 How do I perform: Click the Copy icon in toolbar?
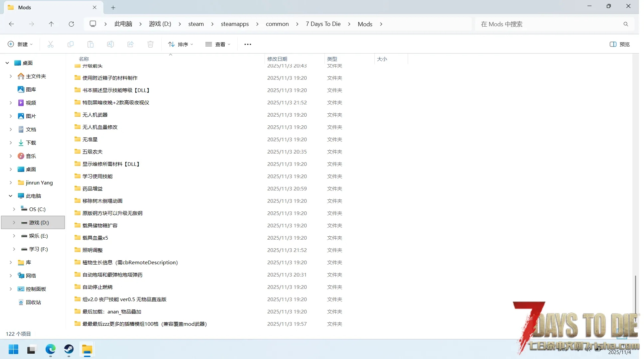point(71,44)
